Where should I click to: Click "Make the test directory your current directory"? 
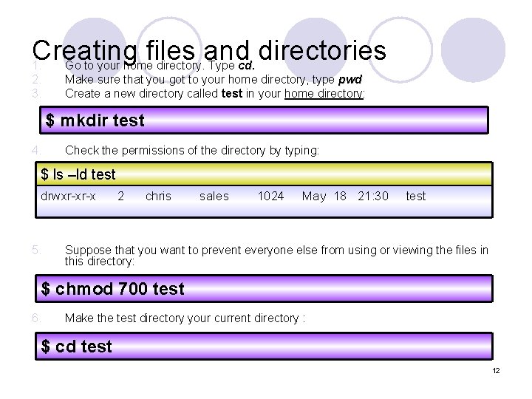click(x=185, y=318)
